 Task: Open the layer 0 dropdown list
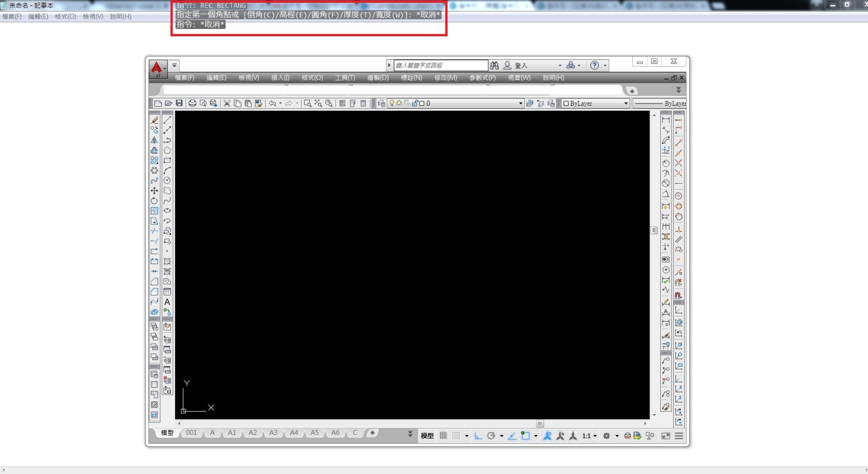coord(521,103)
